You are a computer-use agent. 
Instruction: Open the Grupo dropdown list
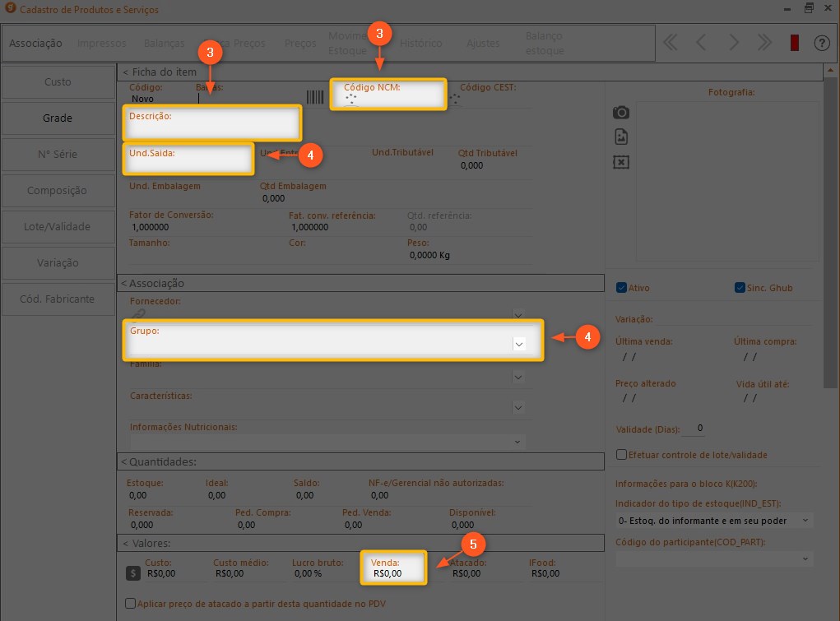point(519,345)
